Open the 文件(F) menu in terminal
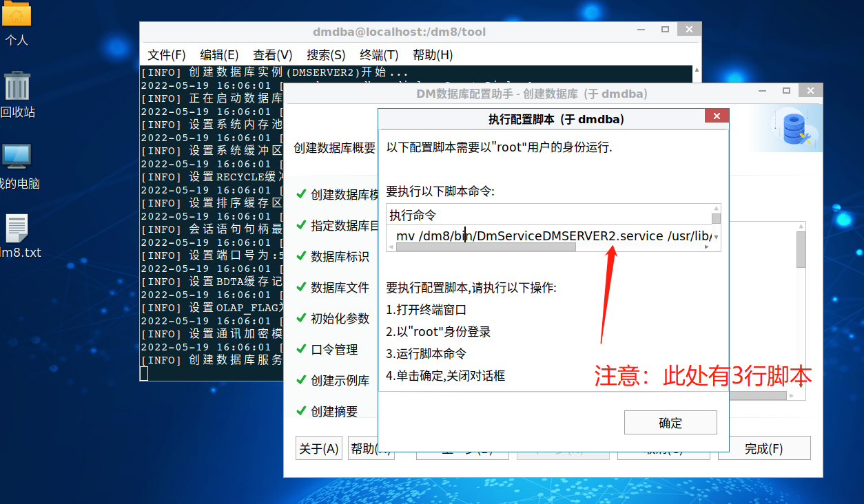This screenshot has width=864, height=504. [167, 55]
